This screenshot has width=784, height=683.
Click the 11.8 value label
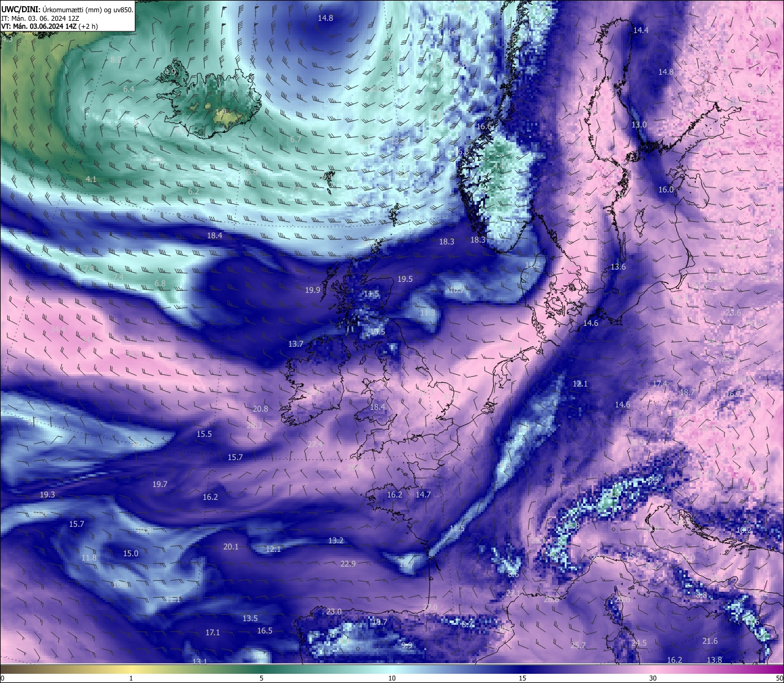(x=89, y=557)
